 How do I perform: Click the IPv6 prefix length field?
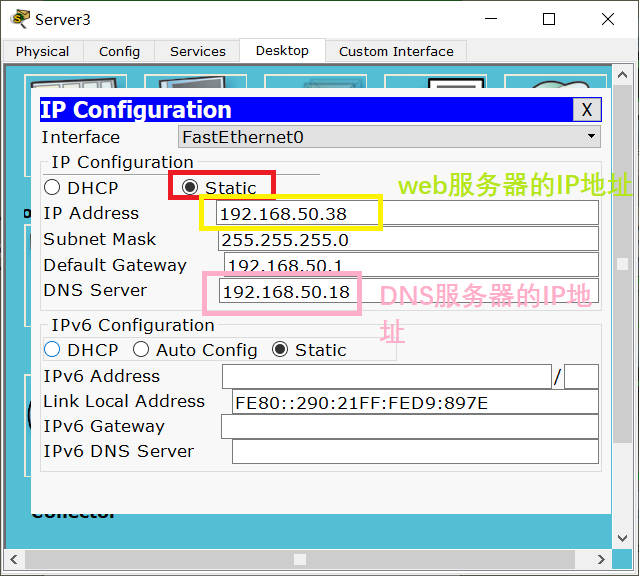pyautogui.click(x=581, y=377)
